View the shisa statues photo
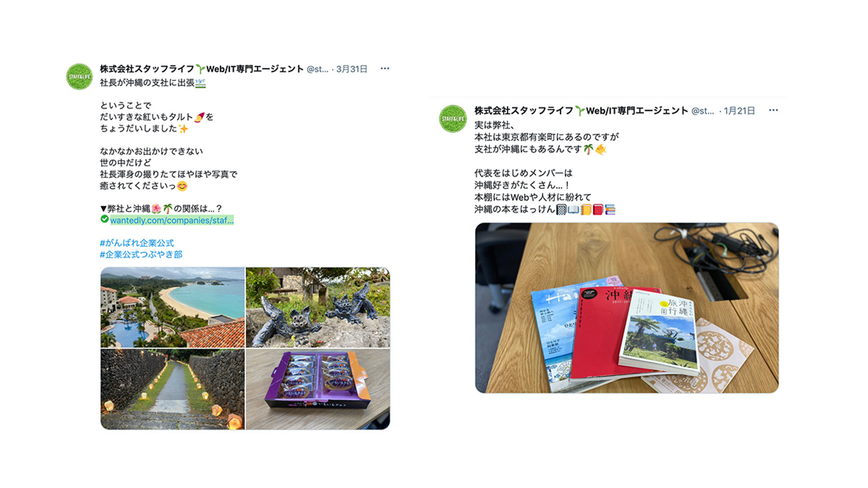 tap(318, 307)
